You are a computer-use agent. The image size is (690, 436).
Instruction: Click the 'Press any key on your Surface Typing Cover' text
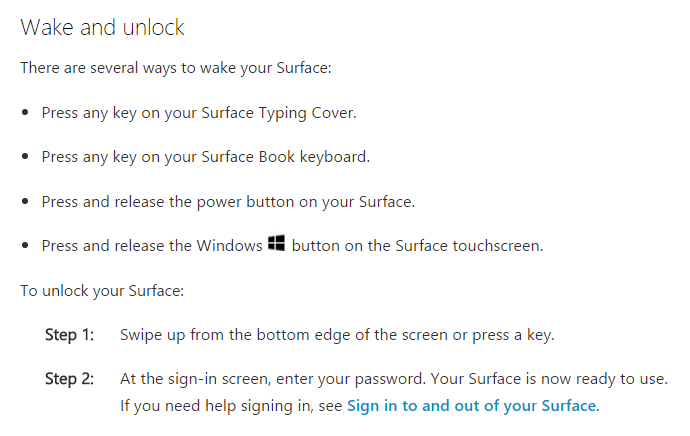(199, 113)
